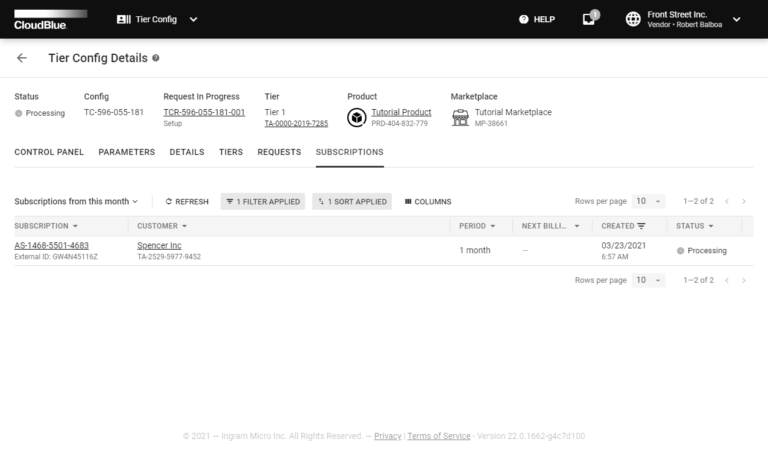Click the TA-2529-5977-9452 customer ID
The image size is (768, 457).
[169, 257]
